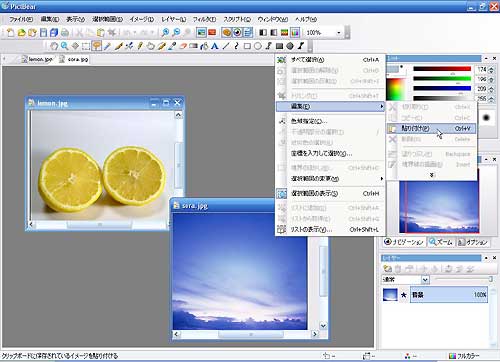Open the ズーム panel tab

pyautogui.click(x=441, y=242)
